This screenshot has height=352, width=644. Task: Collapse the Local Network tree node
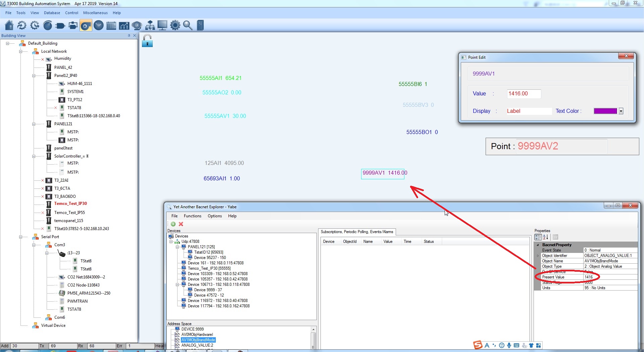(x=20, y=51)
